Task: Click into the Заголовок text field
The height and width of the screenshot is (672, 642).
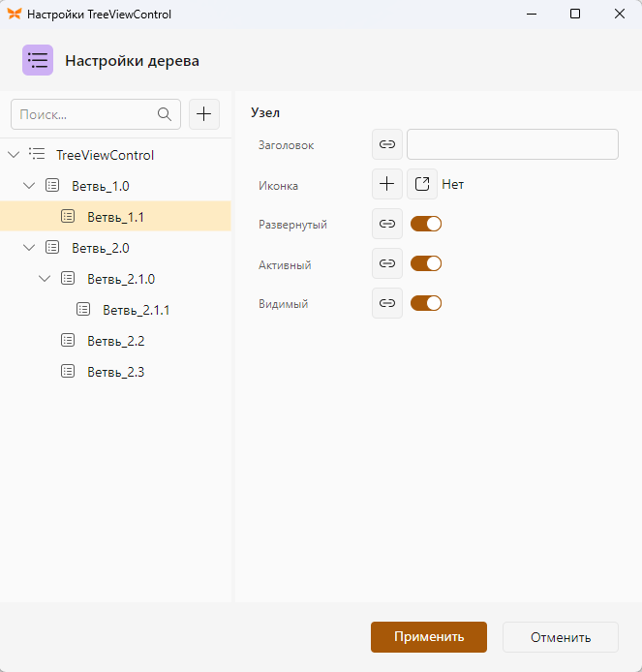Action: click(512, 144)
